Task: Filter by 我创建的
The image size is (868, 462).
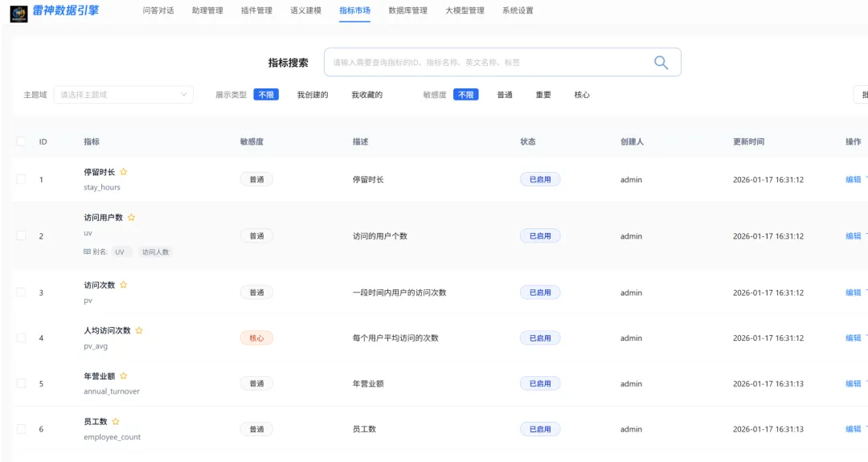Action: (313, 95)
